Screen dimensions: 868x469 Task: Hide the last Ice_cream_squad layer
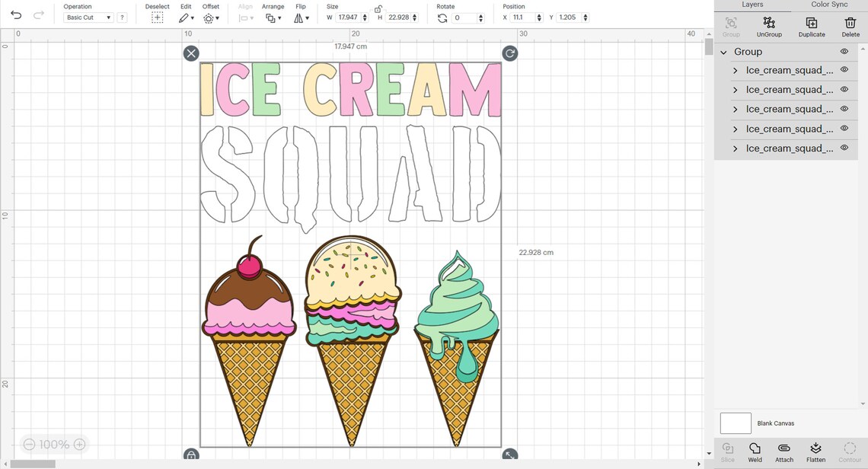pos(844,148)
